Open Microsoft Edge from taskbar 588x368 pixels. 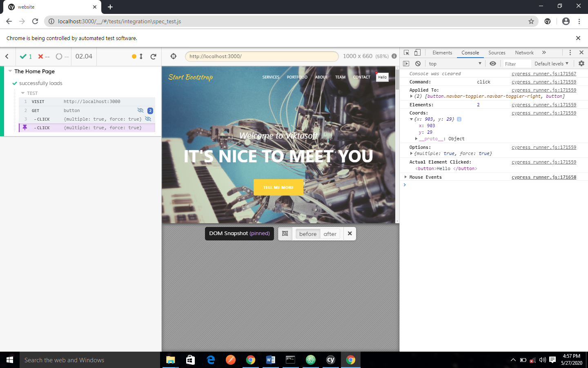[x=211, y=360]
